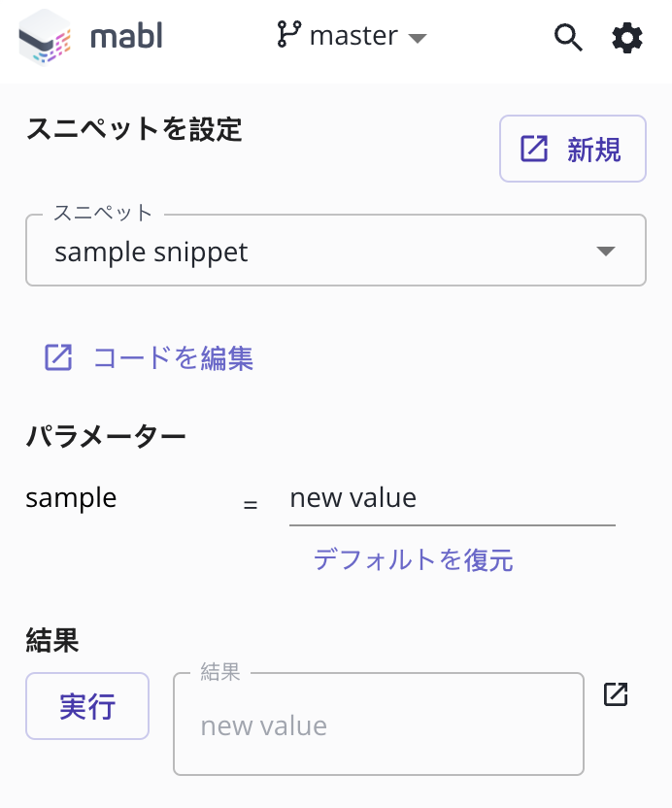The height and width of the screenshot is (808, 672).
Task: Open the result in new window icon
Action: pyautogui.click(x=616, y=694)
